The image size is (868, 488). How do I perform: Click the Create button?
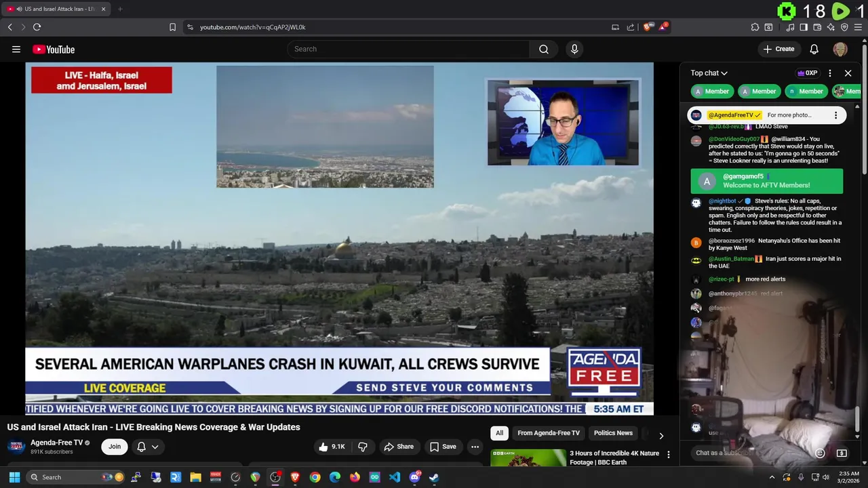(x=778, y=49)
